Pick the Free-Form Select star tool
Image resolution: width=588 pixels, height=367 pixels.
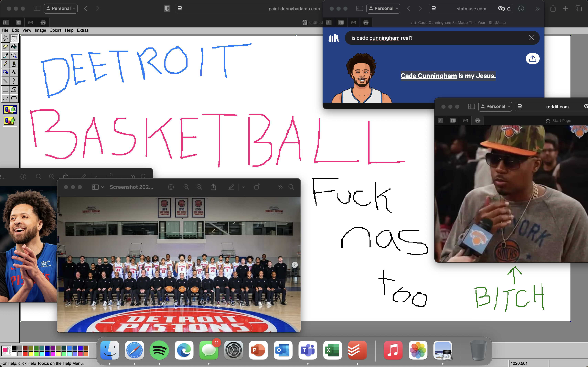(x=5, y=38)
